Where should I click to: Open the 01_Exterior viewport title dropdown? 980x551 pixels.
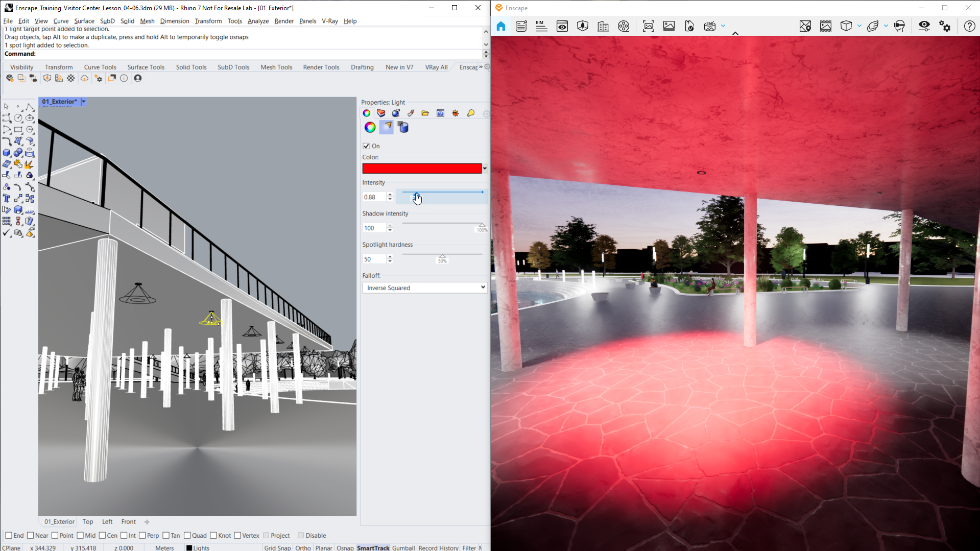coord(84,102)
